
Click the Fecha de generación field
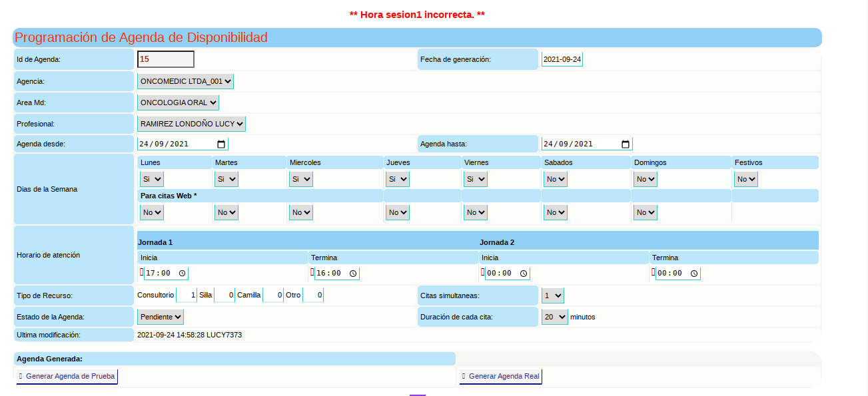coord(562,59)
